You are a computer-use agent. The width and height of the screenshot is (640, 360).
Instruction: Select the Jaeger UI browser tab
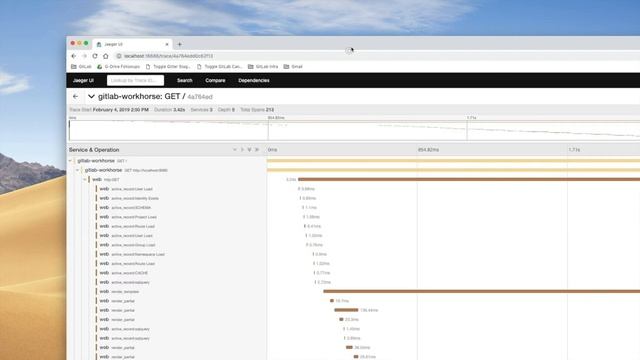coord(132,44)
